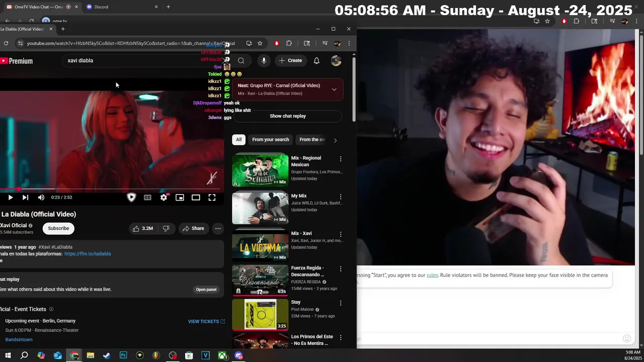This screenshot has height=362, width=644.
Task: Open media controls icon in YouTube window
Action: tap(325, 43)
